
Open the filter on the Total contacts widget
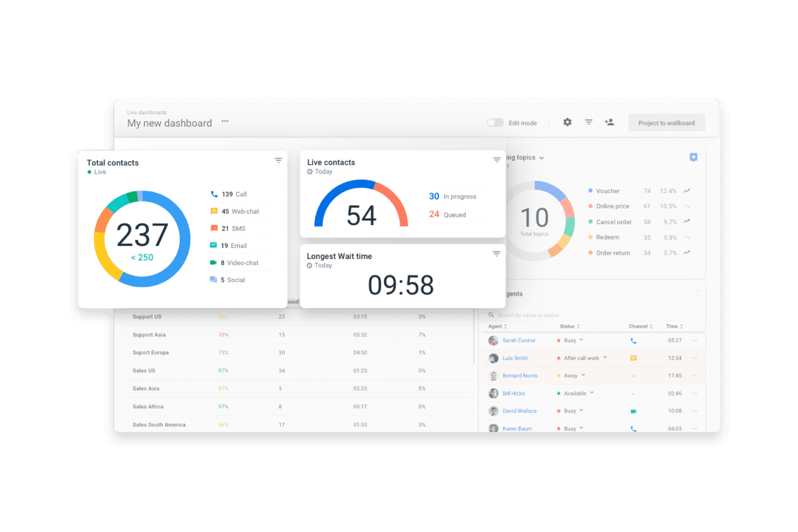pyautogui.click(x=278, y=160)
